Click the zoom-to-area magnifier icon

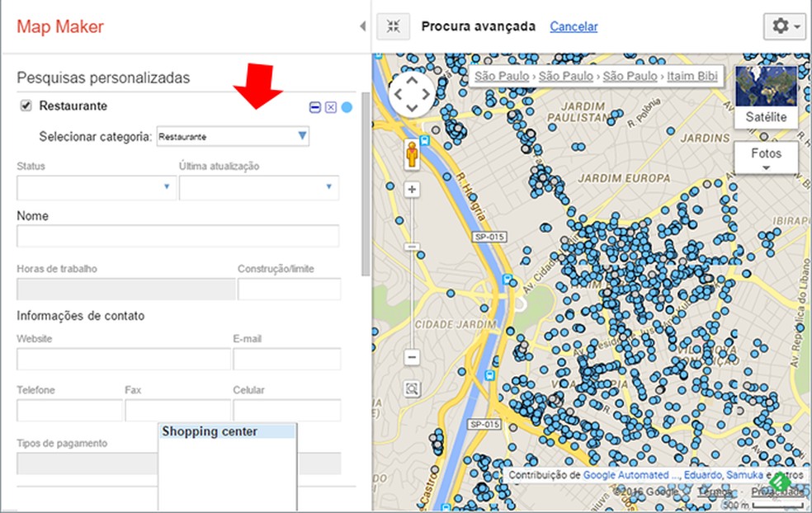412,388
